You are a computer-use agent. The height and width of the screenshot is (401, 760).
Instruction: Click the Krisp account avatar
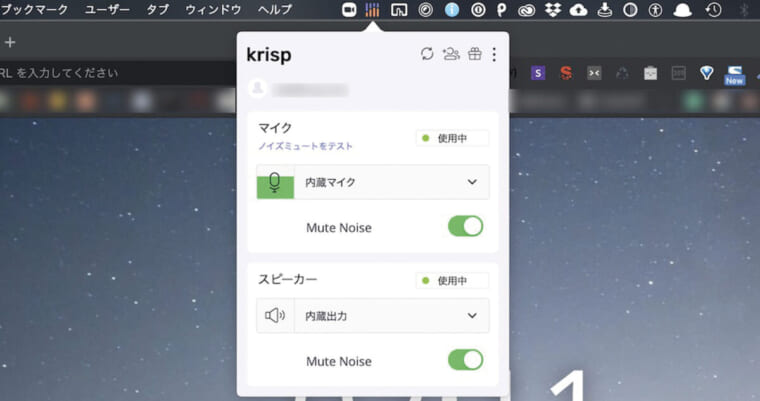coord(258,88)
